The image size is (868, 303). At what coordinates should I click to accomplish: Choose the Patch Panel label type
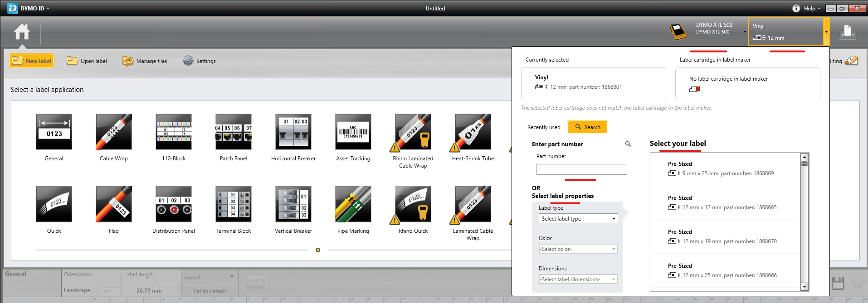pyautogui.click(x=233, y=132)
